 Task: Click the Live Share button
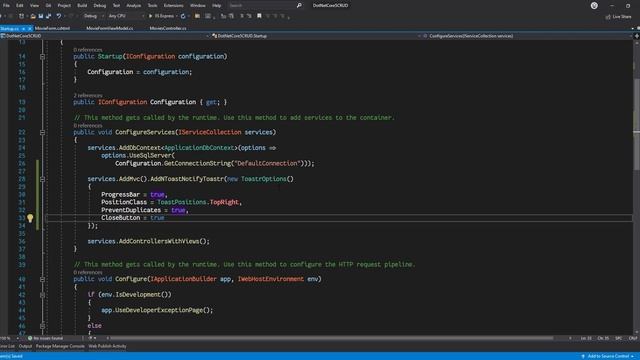point(618,17)
